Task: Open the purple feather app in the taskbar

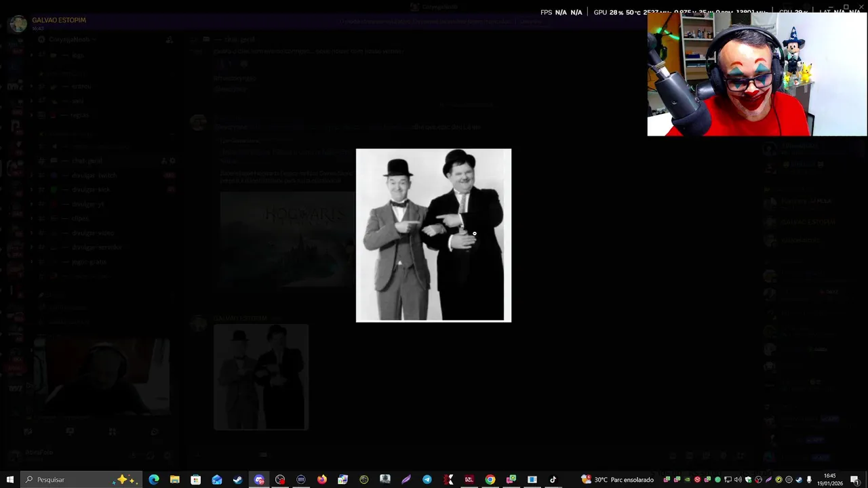Action: click(x=406, y=479)
